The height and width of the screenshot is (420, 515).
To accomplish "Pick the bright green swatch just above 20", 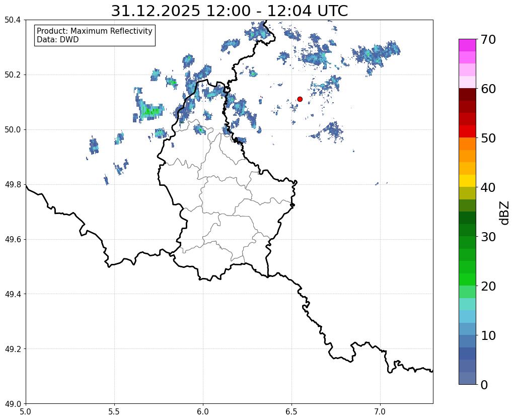I will pyautogui.click(x=467, y=279).
